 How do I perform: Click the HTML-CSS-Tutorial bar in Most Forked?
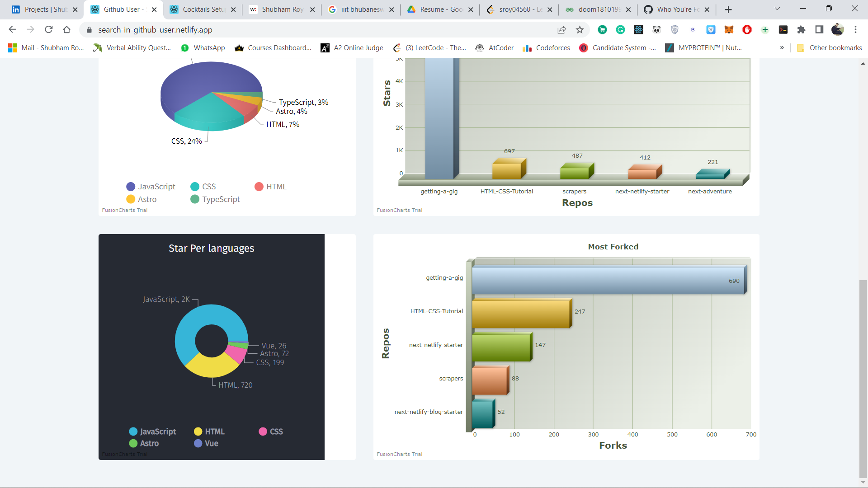point(522,313)
